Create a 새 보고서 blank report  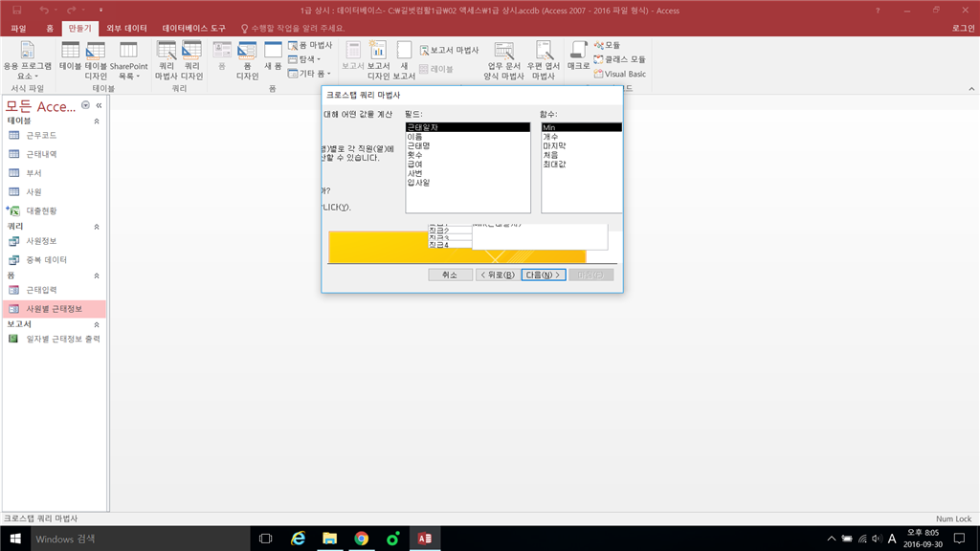[x=405, y=60]
